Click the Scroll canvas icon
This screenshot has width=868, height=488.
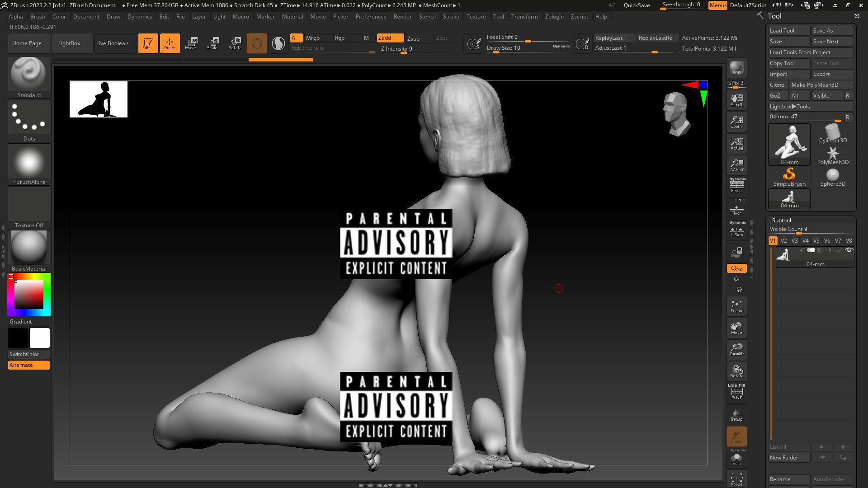tap(736, 100)
